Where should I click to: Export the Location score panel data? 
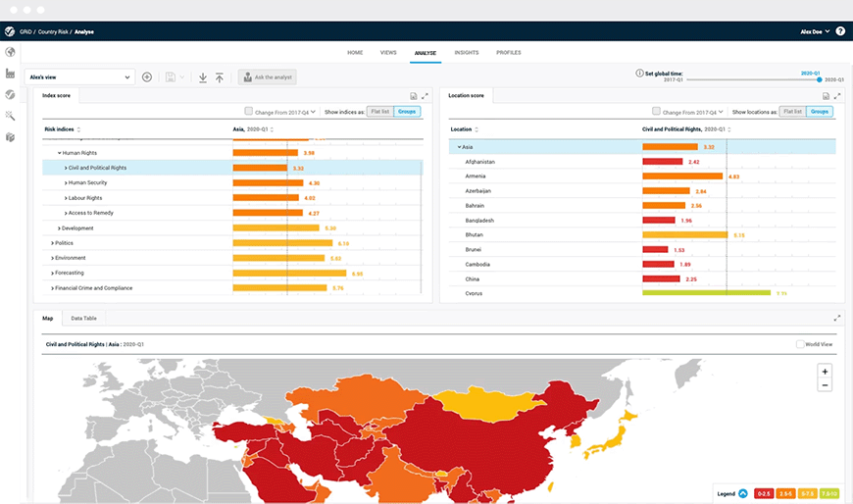coord(826,96)
